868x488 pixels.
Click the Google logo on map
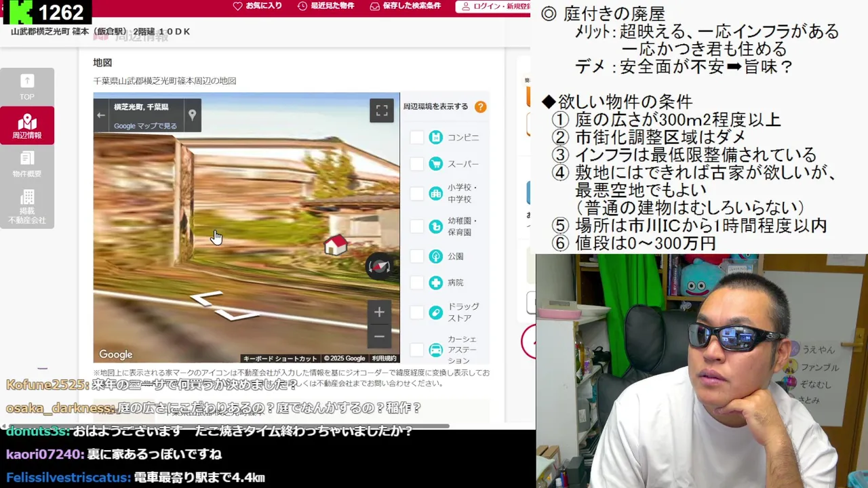[116, 354]
